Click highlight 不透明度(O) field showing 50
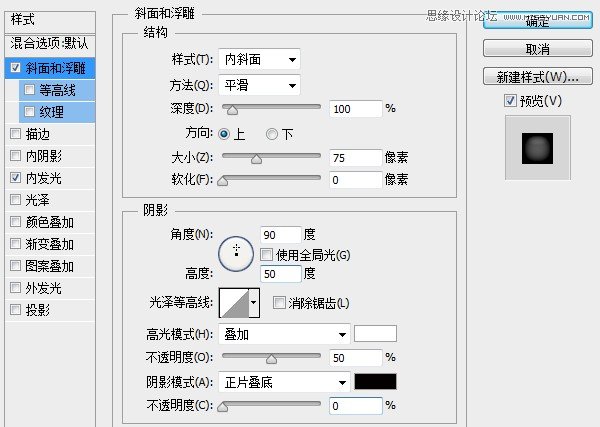 click(355, 358)
